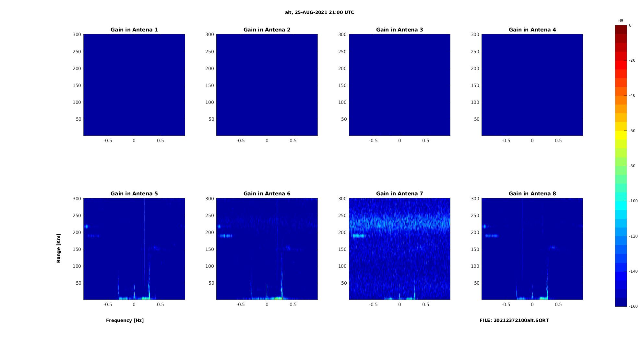Click the dark red top of colorbar
644x345 pixels.
coord(621,30)
